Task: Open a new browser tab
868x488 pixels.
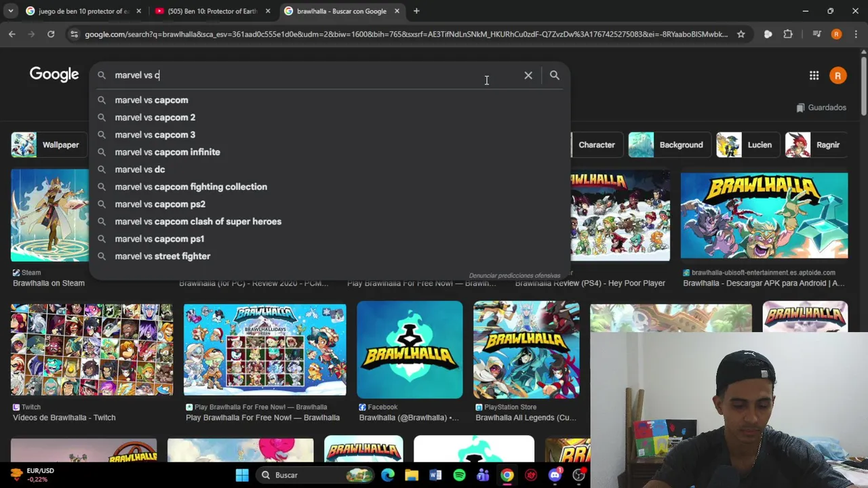Action: coord(416,11)
